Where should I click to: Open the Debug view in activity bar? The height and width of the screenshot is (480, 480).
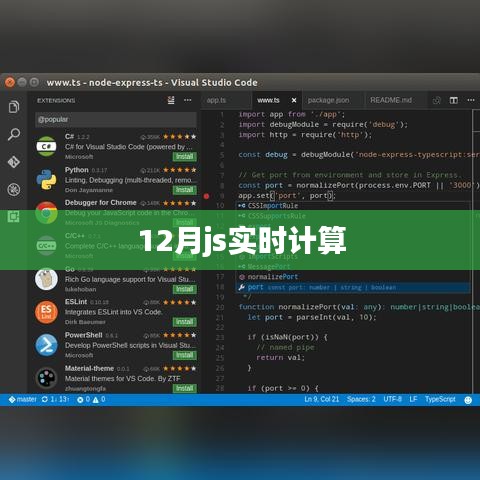[x=14, y=190]
